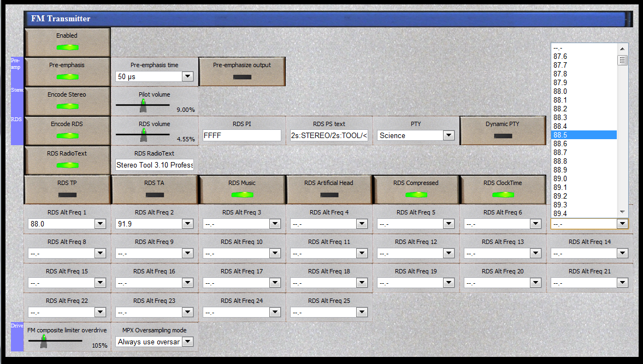Enable RDS TP
Screen dimensions: 643x364
click(67, 189)
